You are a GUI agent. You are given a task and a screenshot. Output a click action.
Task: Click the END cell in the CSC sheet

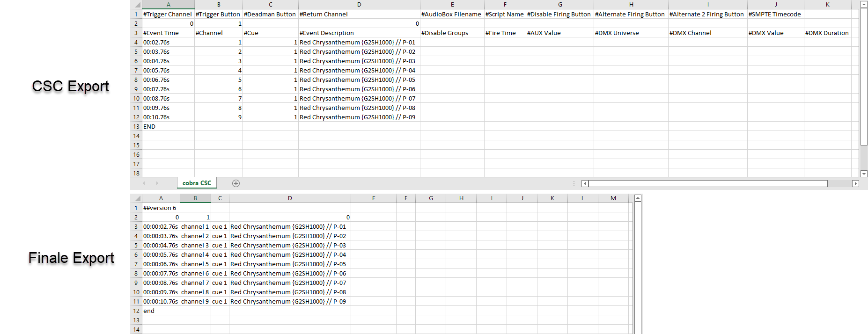pyautogui.click(x=168, y=127)
